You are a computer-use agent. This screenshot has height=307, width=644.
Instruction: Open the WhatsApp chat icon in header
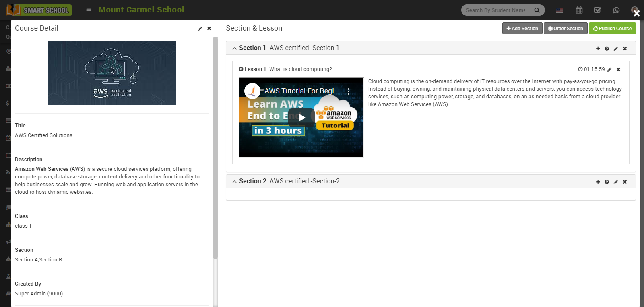pyautogui.click(x=616, y=10)
